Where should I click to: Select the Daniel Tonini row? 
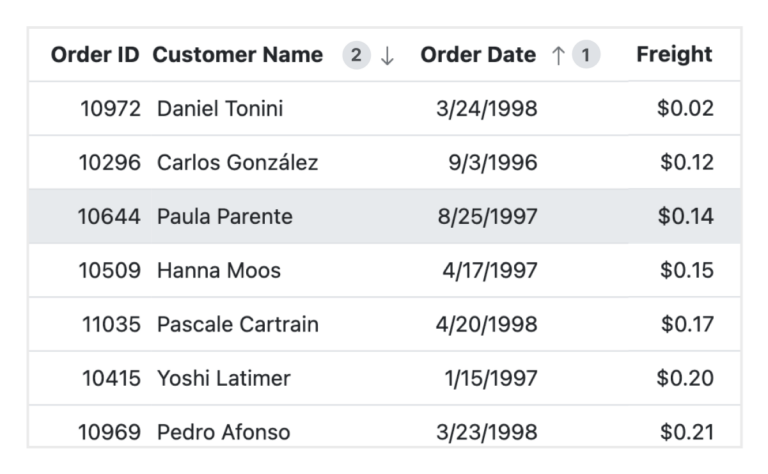220,109
